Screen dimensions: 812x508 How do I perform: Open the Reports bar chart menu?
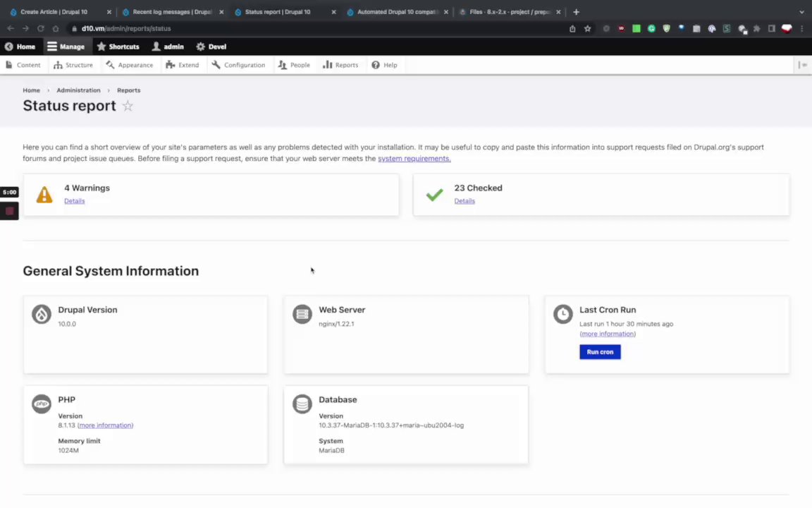coord(340,65)
